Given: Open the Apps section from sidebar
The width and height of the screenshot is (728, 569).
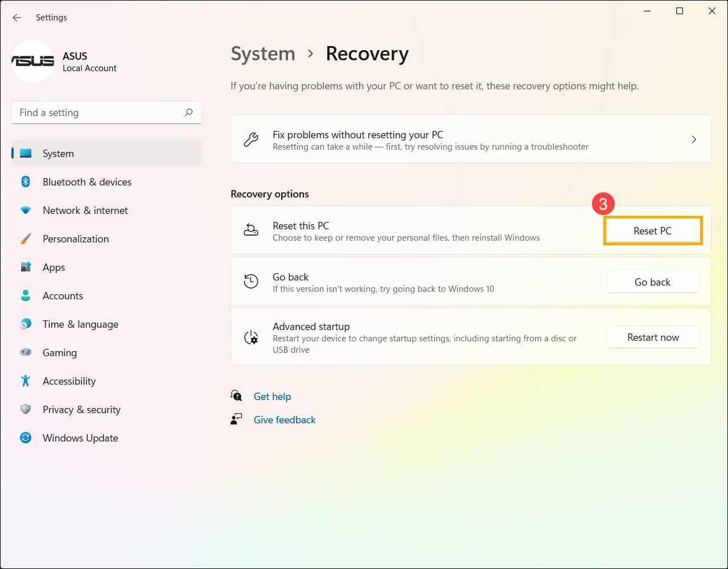Looking at the screenshot, I should point(54,267).
